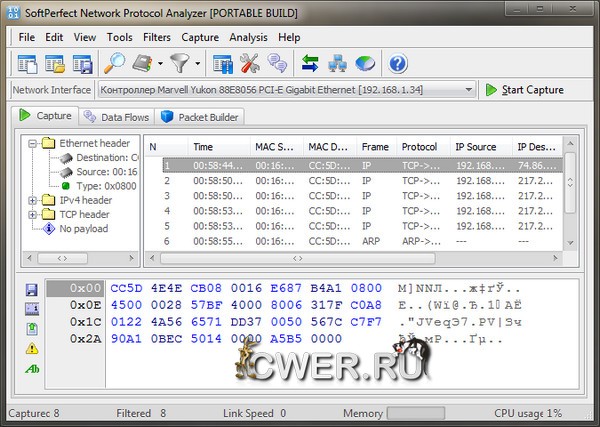The width and height of the screenshot is (600, 427).
Task: Click the magnifying glass search icon in toolbar
Action: pyautogui.click(x=115, y=64)
